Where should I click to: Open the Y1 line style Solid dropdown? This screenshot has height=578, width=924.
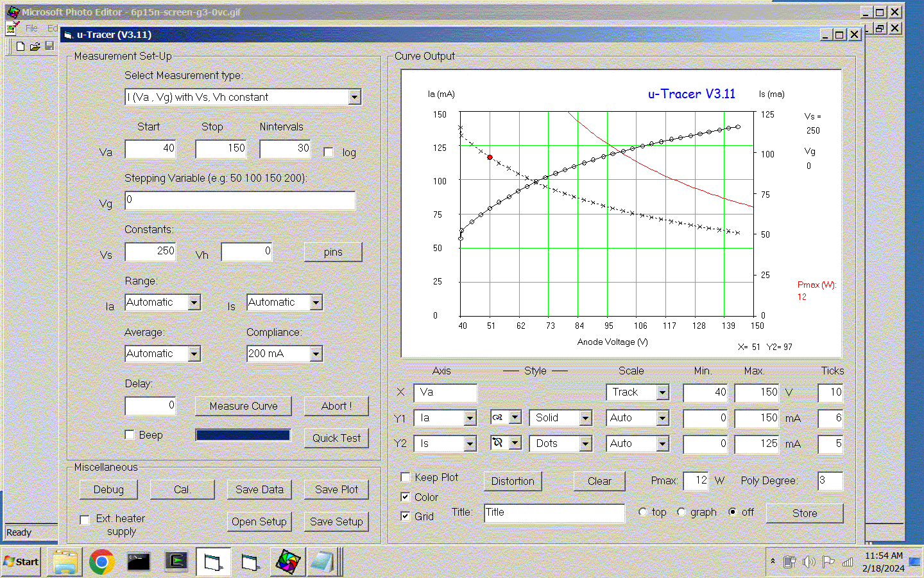tap(585, 418)
